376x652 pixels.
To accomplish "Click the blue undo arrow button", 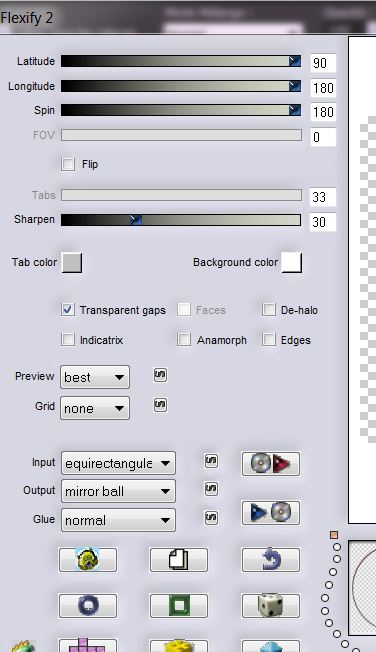I will [270, 560].
